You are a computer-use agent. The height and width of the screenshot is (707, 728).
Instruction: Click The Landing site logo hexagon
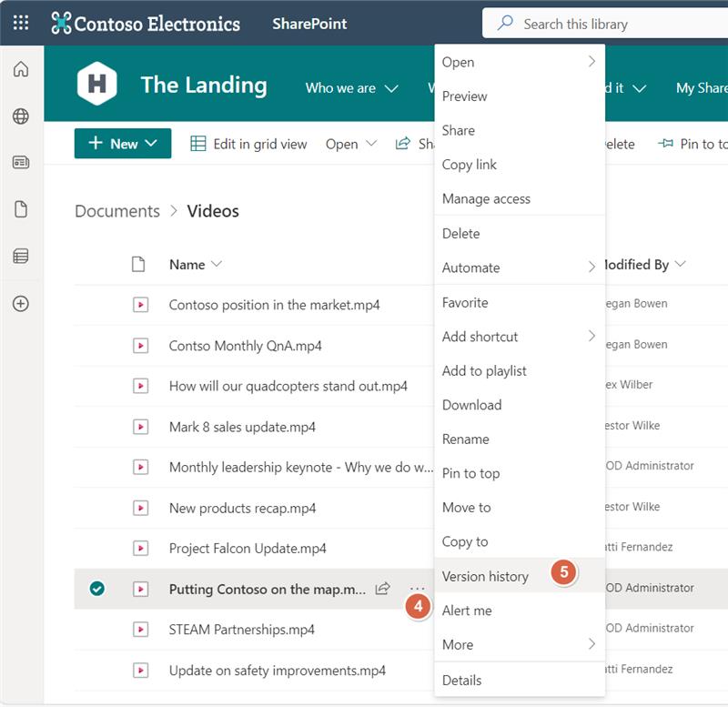[x=97, y=84]
